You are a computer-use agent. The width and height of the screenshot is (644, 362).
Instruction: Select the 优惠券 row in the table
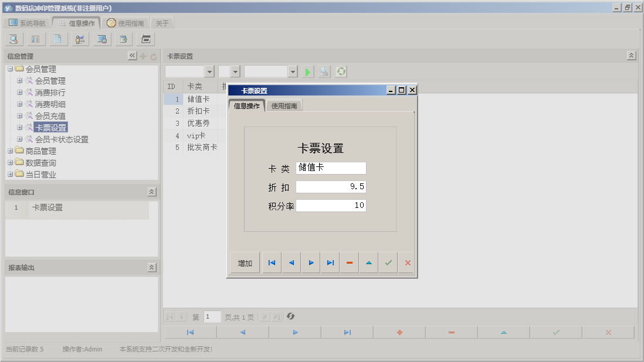(x=198, y=124)
